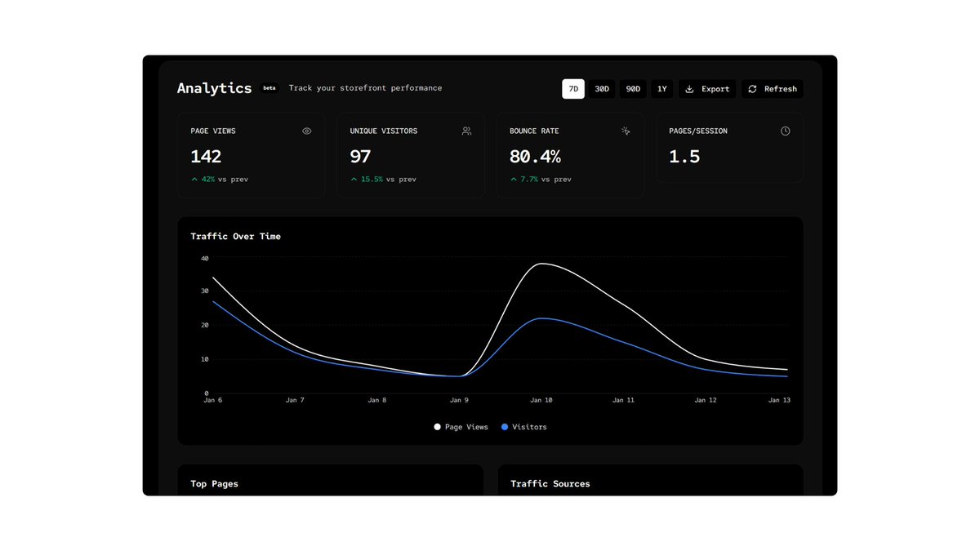Click "Track your storefront performance" subtitle
980x551 pixels.
coord(365,88)
